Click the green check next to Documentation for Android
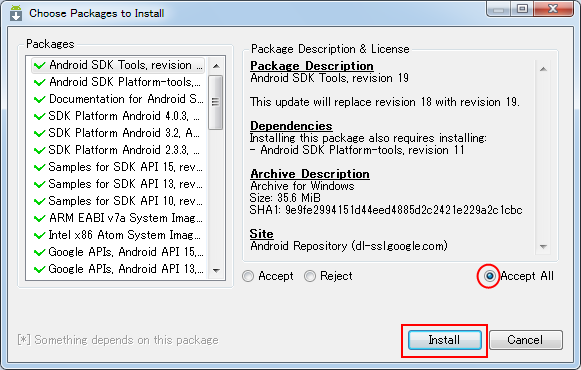The width and height of the screenshot is (581, 370). tap(39, 99)
